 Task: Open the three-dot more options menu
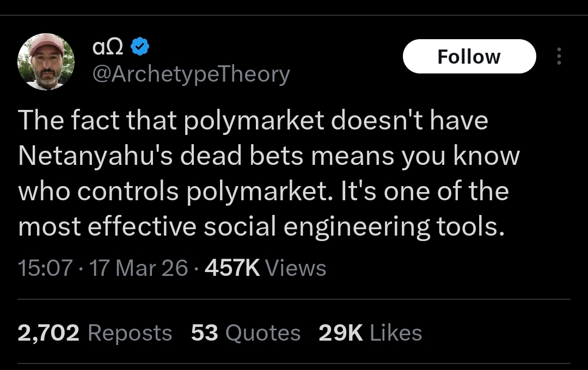pyautogui.click(x=559, y=57)
